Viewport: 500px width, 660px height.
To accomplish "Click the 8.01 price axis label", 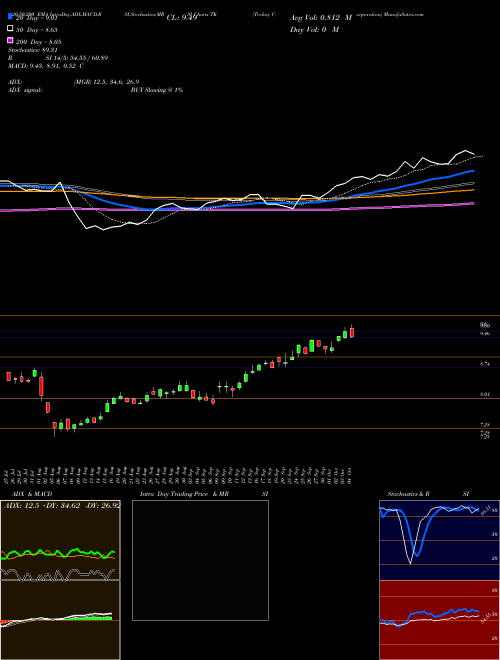I will [x=485, y=394].
